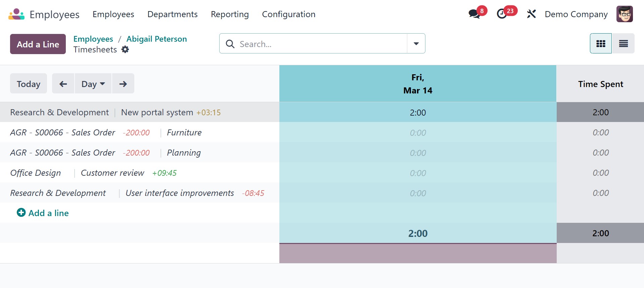The height and width of the screenshot is (288, 644).
Task: Open the Reporting menu
Action: [x=230, y=14]
